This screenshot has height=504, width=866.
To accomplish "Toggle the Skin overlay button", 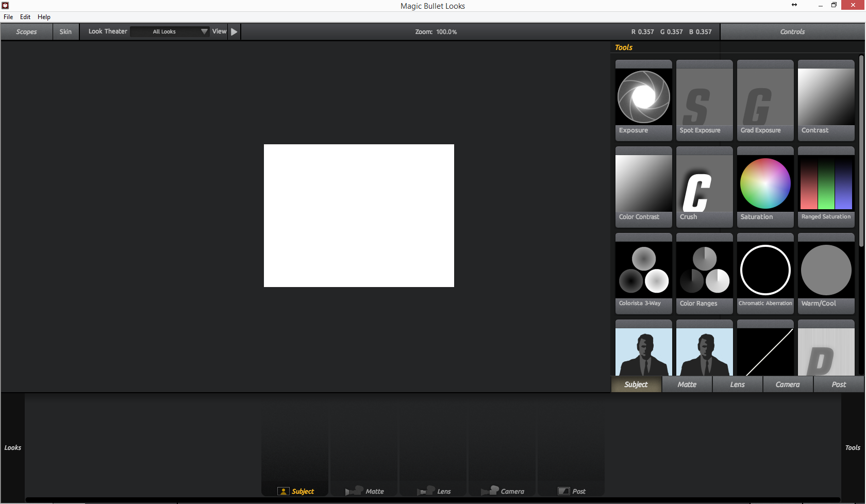I will click(x=65, y=32).
